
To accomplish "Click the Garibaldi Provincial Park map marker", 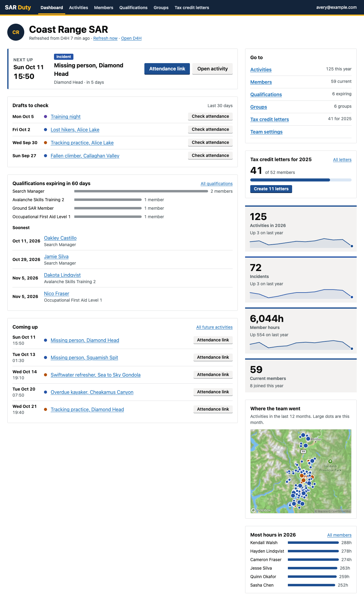I will coord(330,461).
